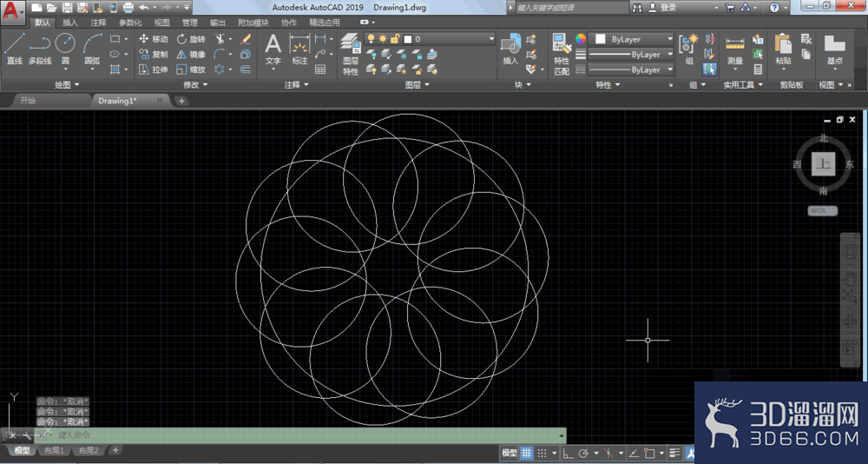868x464 pixels.
Task: Click the Erase tool icon
Action: [246, 39]
